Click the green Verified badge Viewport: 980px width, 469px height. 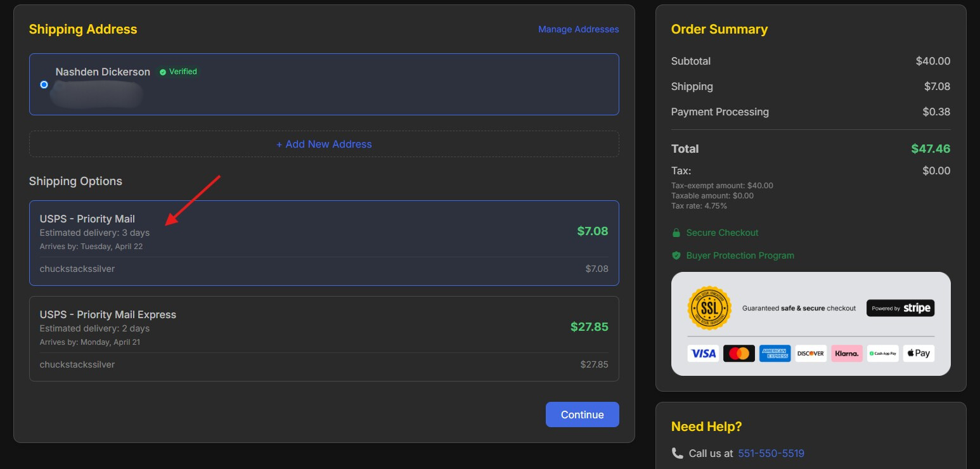tap(178, 72)
